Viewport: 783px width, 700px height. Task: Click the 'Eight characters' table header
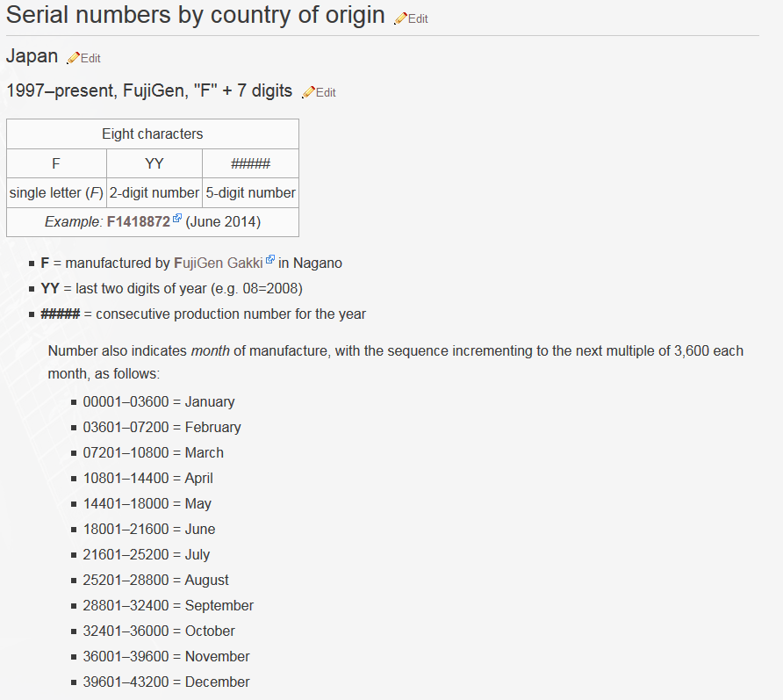(x=153, y=134)
